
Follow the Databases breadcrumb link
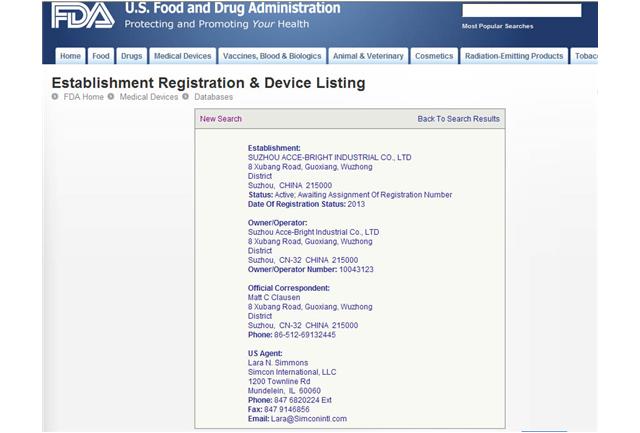click(213, 97)
